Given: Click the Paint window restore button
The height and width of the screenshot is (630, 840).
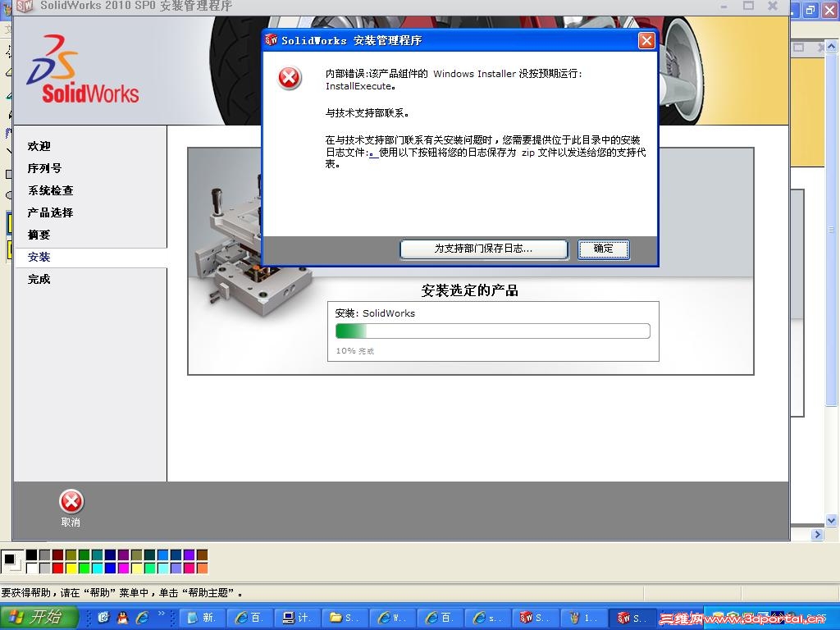Looking at the screenshot, I should click(810, 10).
